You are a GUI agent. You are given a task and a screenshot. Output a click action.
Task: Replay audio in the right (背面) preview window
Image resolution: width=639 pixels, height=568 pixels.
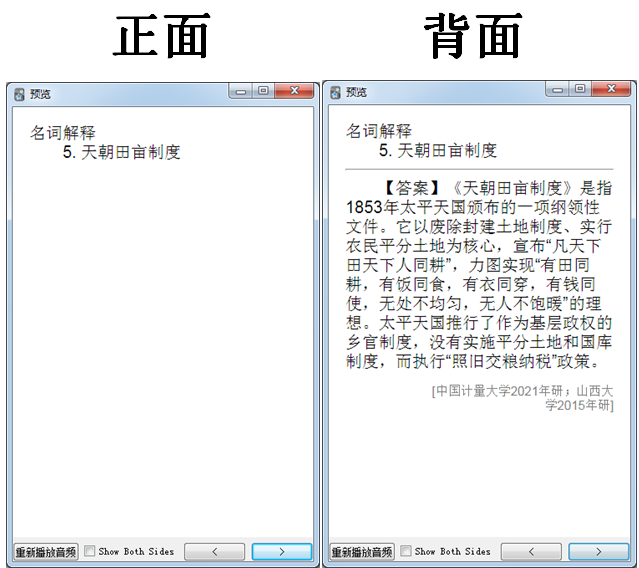click(x=362, y=552)
